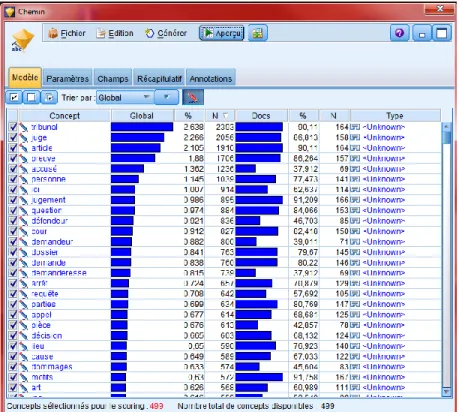Image resolution: width=459 pixels, height=412 pixels.
Task: Click the type icon in jugement row
Action: pyautogui.click(x=355, y=200)
